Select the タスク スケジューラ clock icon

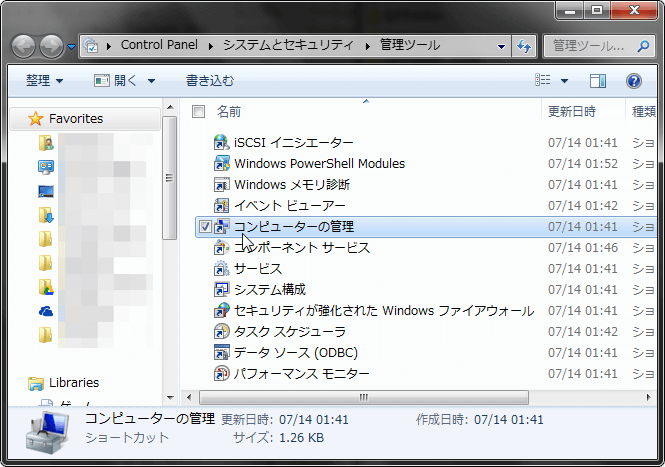(221, 331)
